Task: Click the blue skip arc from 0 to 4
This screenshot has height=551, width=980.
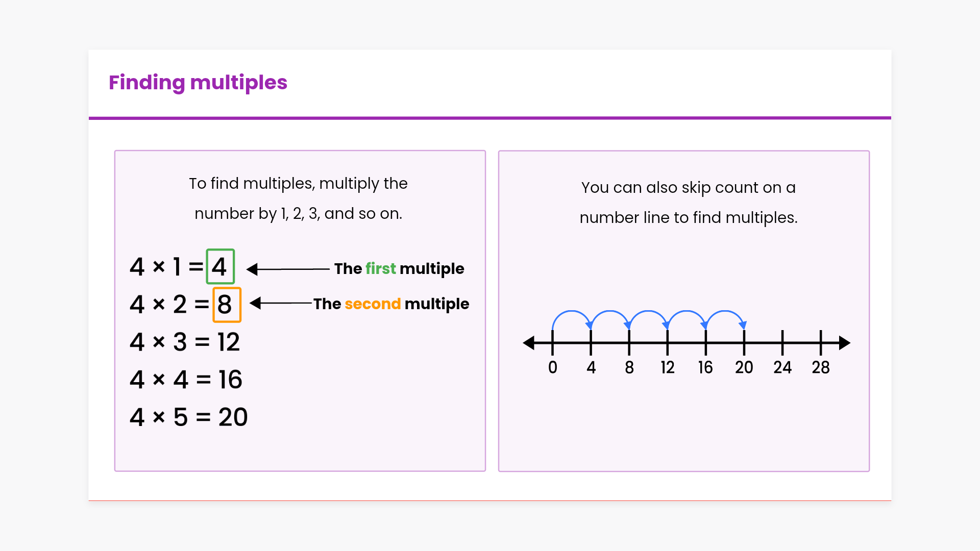Action: pyautogui.click(x=571, y=312)
